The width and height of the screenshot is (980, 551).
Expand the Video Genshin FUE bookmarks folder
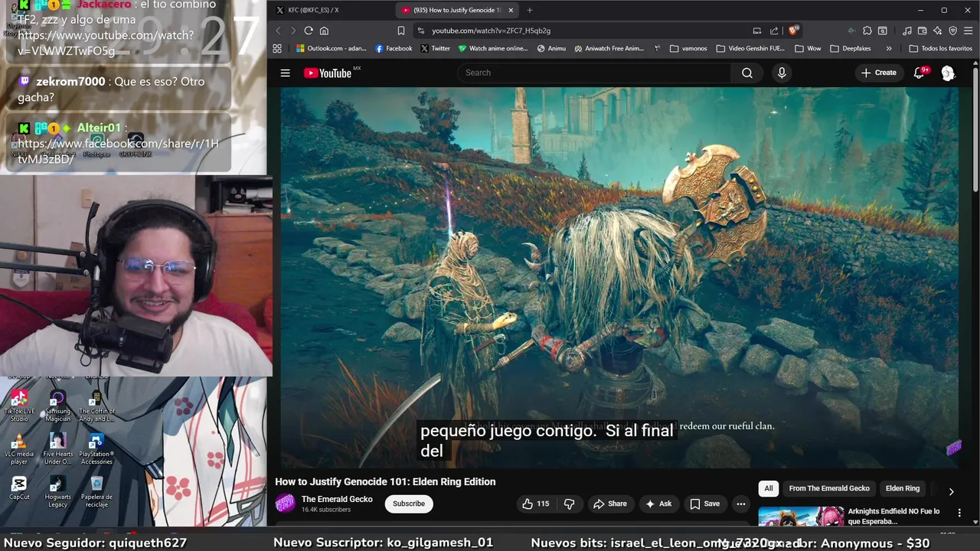tap(750, 48)
